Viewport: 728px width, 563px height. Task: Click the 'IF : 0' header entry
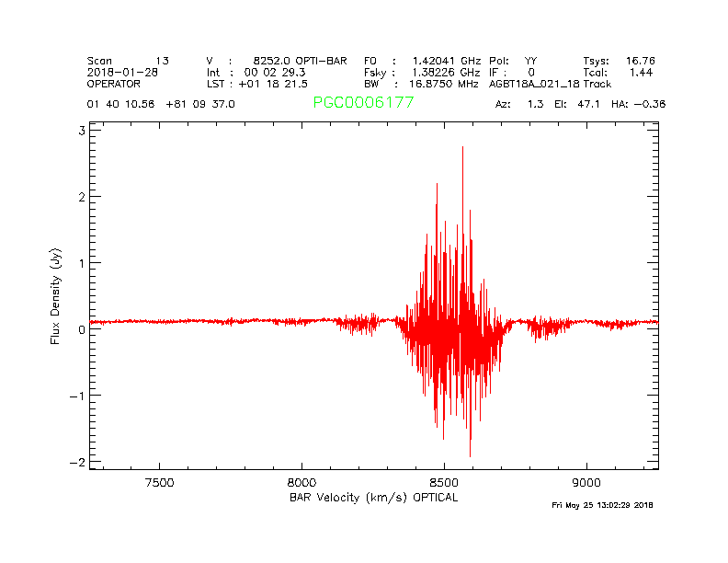pyautogui.click(x=512, y=73)
